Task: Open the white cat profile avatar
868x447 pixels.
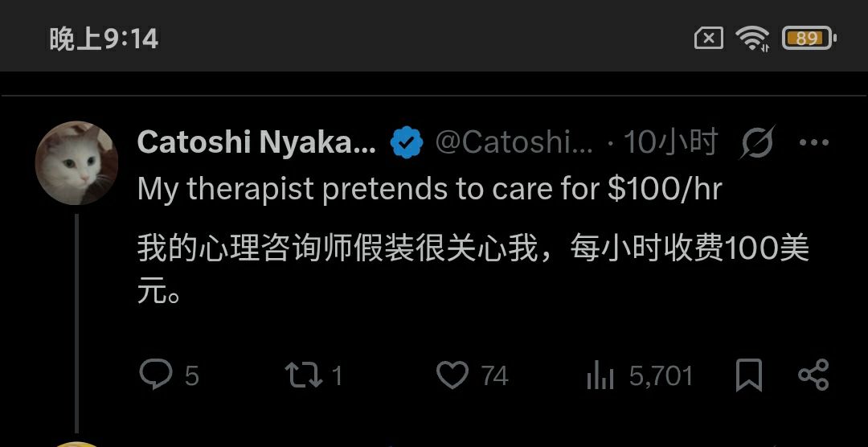Action: (x=76, y=163)
